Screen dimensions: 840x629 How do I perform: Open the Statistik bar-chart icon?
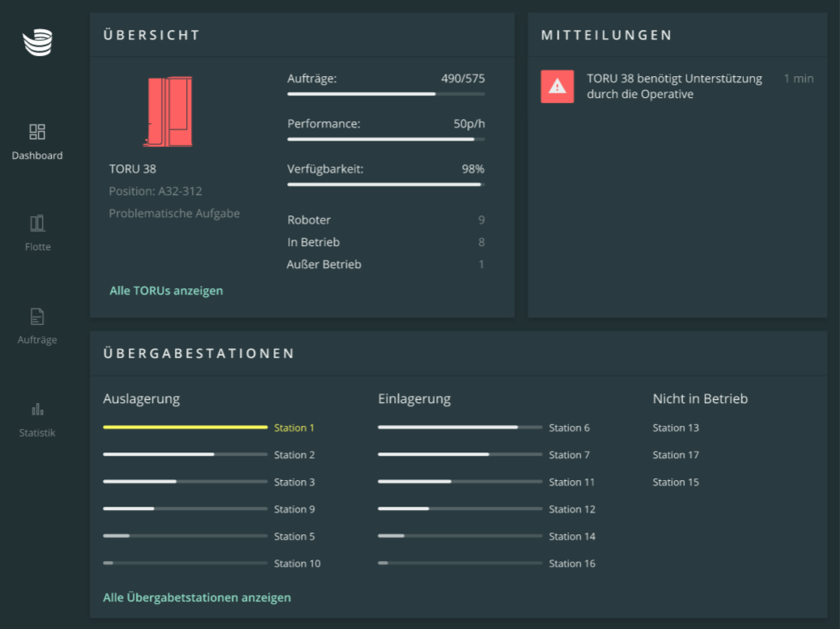tap(37, 409)
